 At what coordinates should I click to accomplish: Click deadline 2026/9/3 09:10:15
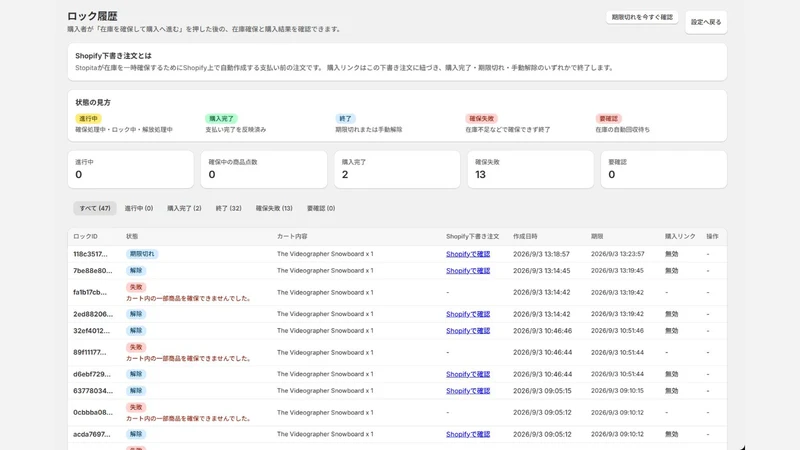(617, 391)
